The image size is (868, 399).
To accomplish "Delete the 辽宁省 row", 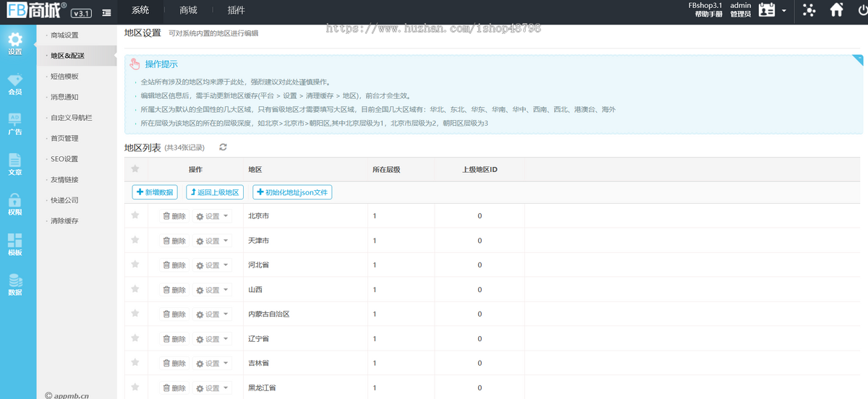I will pyautogui.click(x=174, y=339).
